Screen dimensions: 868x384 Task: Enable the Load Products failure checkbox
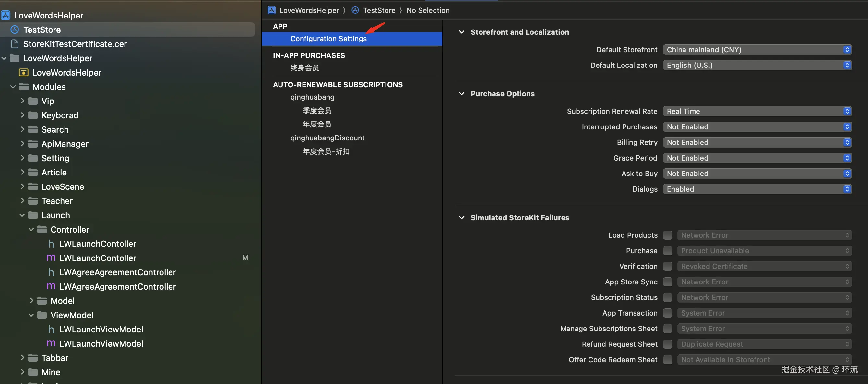coord(667,235)
